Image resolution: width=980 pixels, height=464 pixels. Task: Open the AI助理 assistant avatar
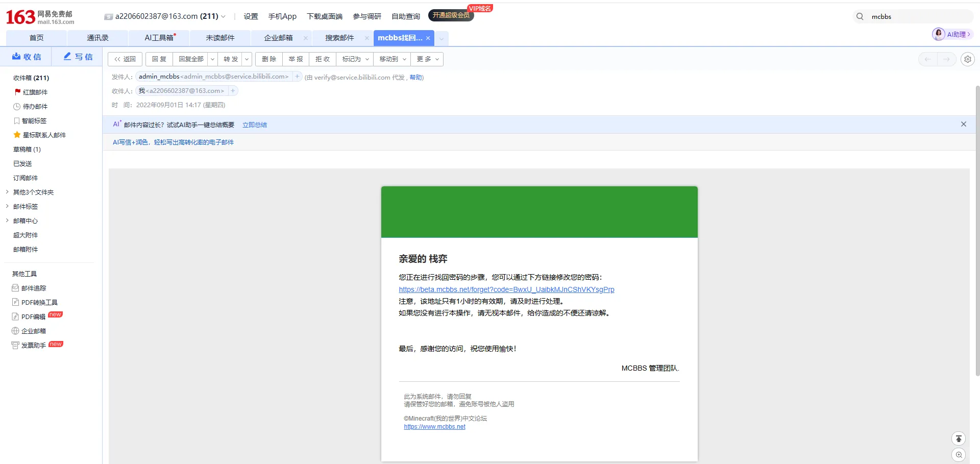(x=938, y=34)
